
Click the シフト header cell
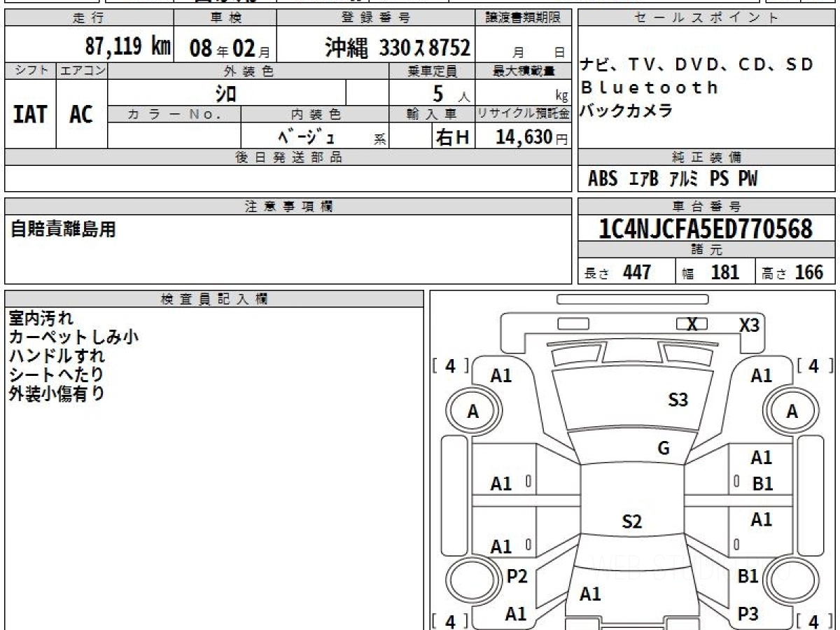click(x=31, y=71)
